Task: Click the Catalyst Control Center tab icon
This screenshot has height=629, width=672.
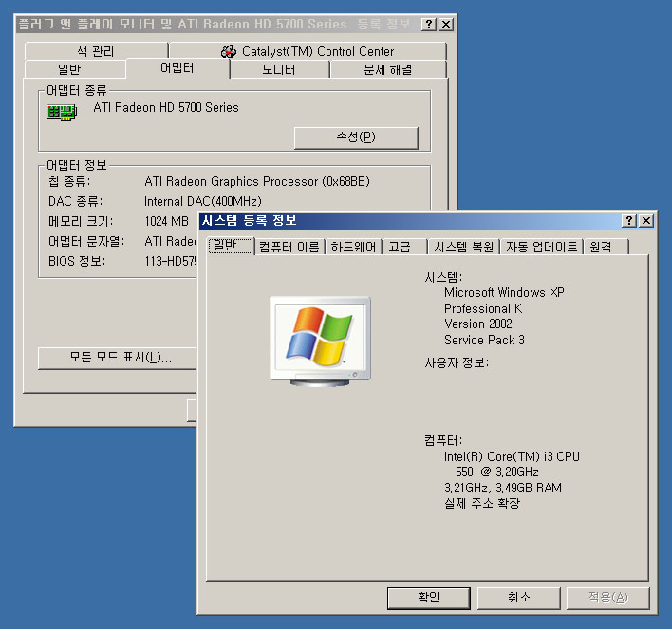Action: point(229,51)
